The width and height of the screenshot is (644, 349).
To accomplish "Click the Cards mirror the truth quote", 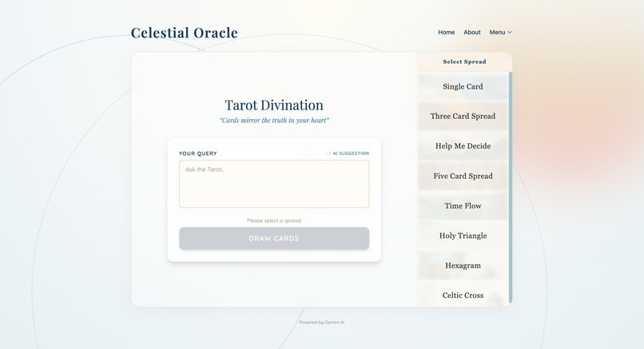I will (274, 121).
